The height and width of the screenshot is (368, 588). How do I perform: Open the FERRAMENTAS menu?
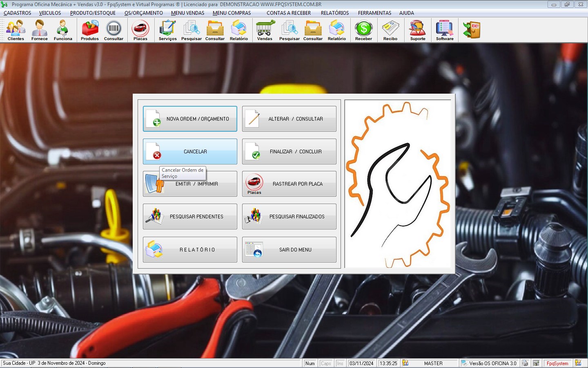click(x=374, y=13)
